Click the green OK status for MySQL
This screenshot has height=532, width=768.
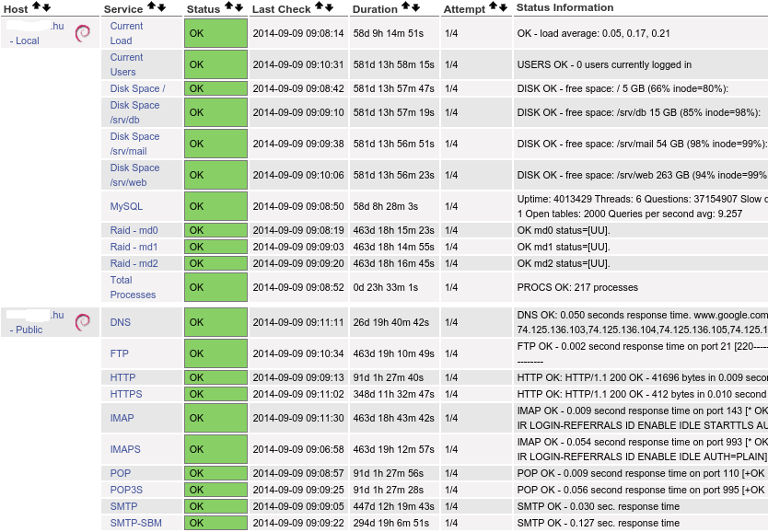point(216,206)
